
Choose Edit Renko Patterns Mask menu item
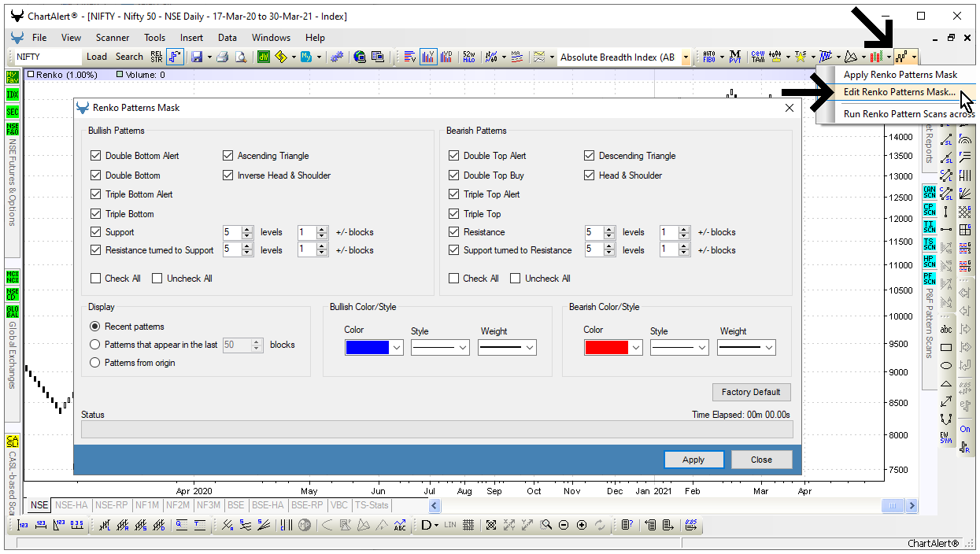pyautogui.click(x=900, y=92)
